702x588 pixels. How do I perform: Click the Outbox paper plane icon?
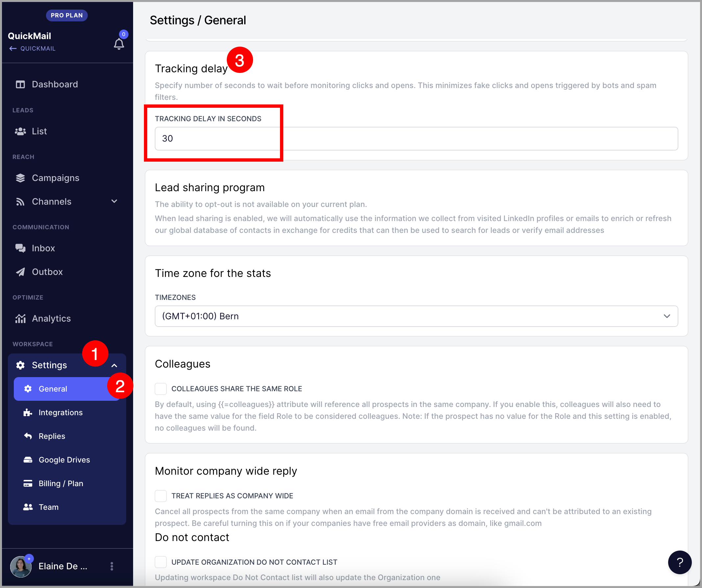20,272
